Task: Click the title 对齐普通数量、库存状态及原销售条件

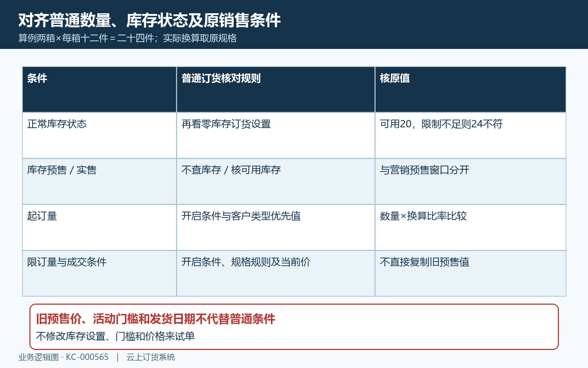Action: [x=150, y=20]
